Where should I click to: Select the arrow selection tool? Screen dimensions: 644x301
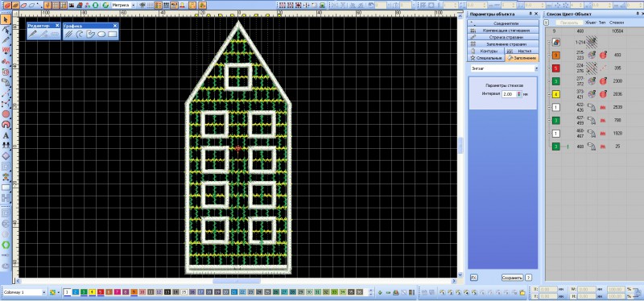pos(6,19)
